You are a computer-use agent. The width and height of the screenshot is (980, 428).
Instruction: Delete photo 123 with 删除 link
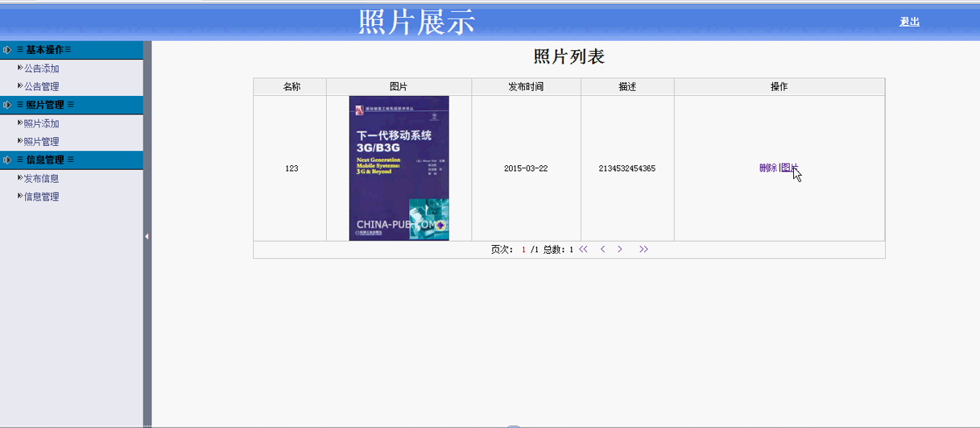point(768,168)
